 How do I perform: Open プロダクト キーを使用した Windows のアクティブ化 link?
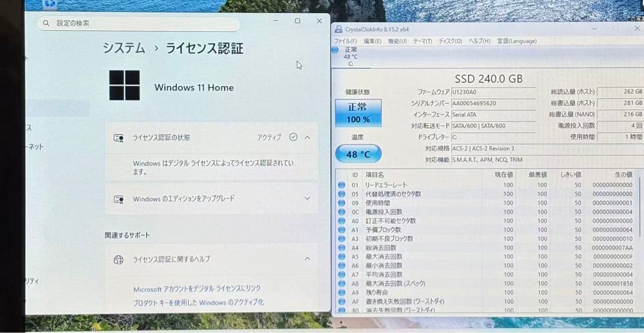199,302
